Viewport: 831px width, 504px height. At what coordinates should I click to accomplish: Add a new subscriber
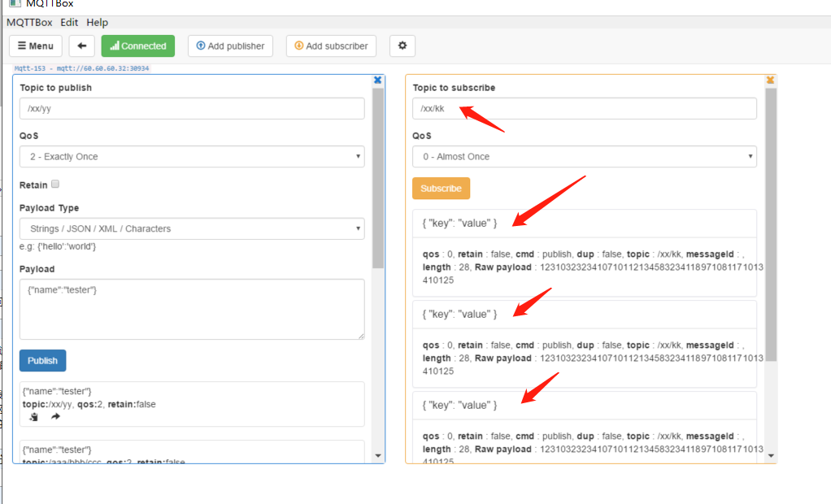coord(331,46)
